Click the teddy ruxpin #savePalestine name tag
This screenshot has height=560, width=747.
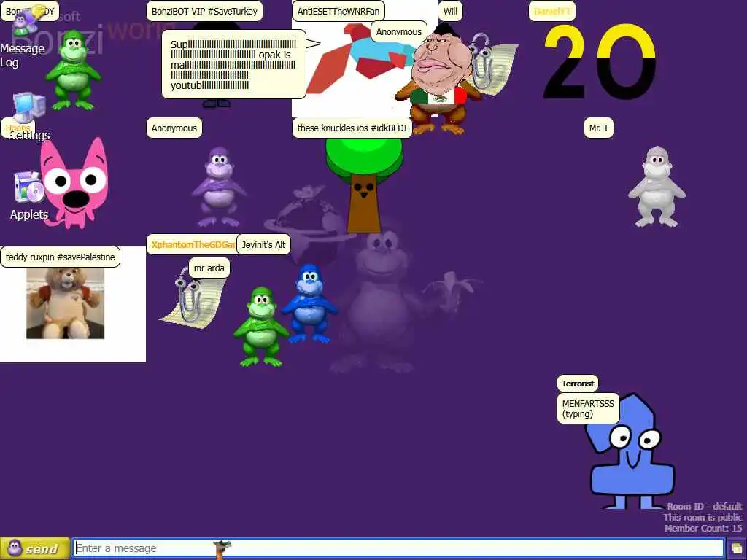(x=60, y=257)
